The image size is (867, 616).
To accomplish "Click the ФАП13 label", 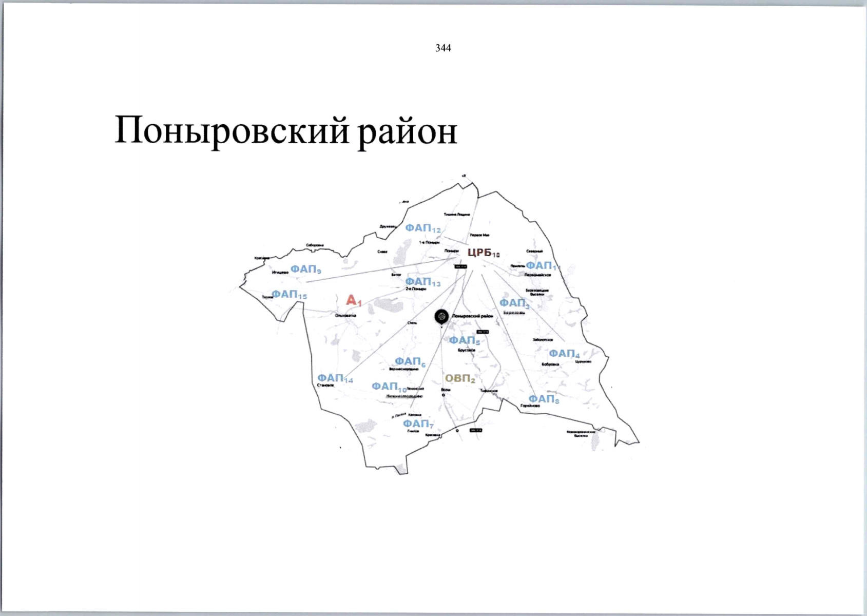I will (x=423, y=282).
